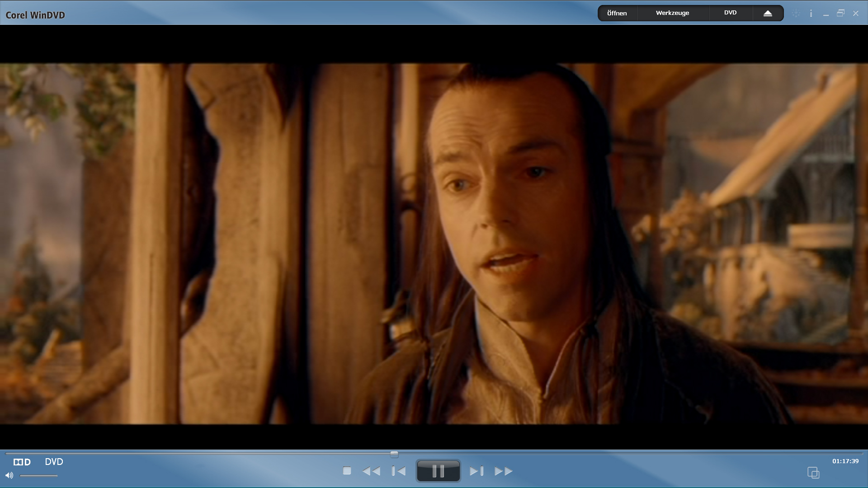The height and width of the screenshot is (488, 868).
Task: Open the settings gear icon
Action: [x=796, y=14]
